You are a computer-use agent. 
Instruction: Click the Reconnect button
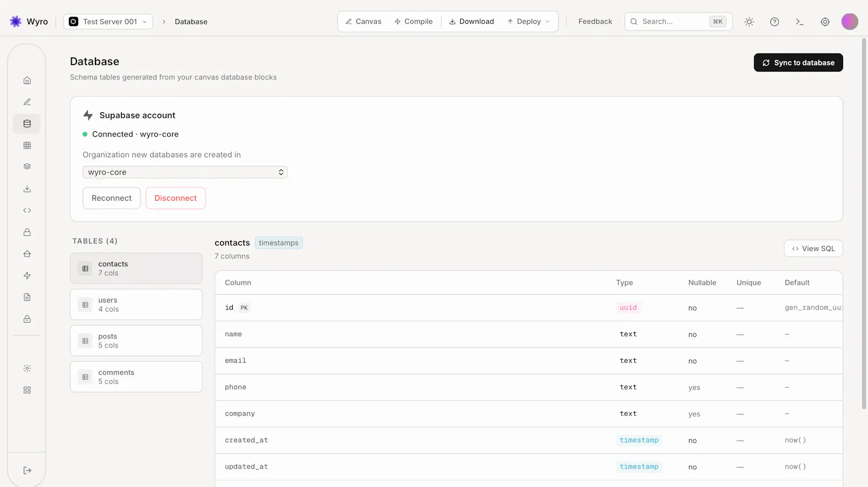tap(111, 198)
